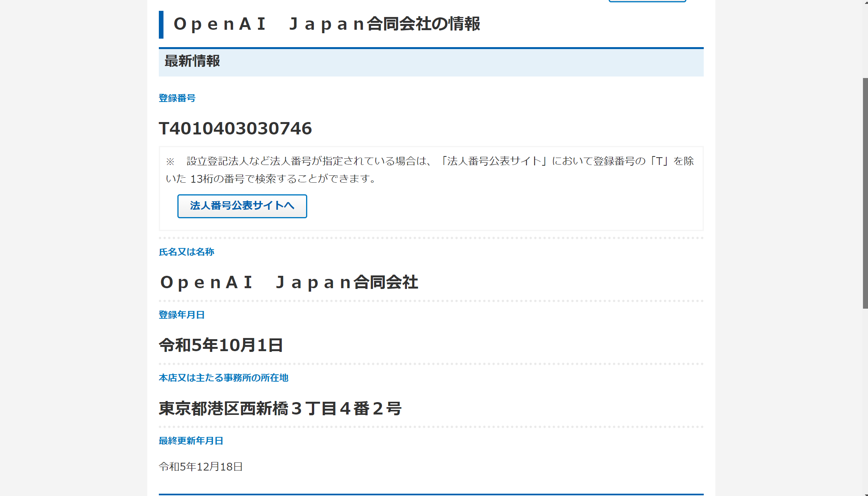Open the 法人番号公表サイトへ page
The height and width of the screenshot is (496, 868).
(x=242, y=206)
